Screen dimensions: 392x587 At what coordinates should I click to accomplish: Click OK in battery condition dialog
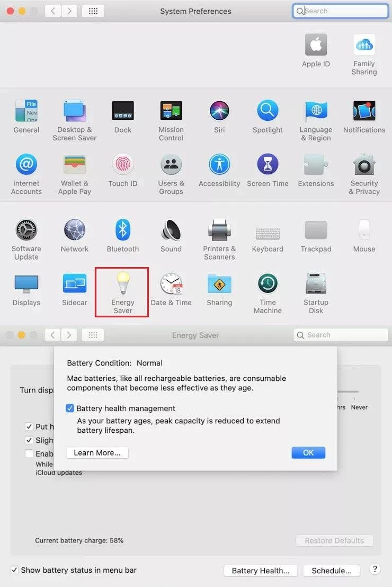(308, 452)
